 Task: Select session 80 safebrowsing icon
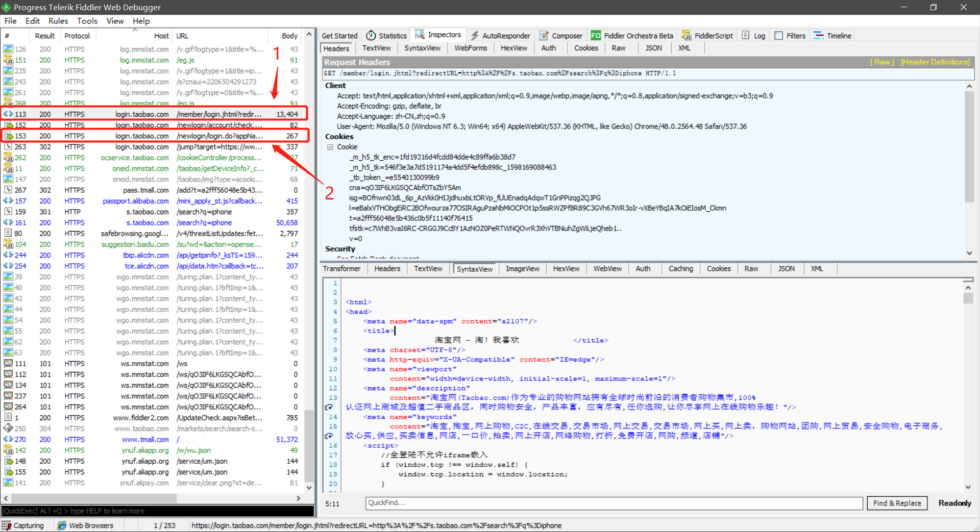pyautogui.click(x=8, y=234)
